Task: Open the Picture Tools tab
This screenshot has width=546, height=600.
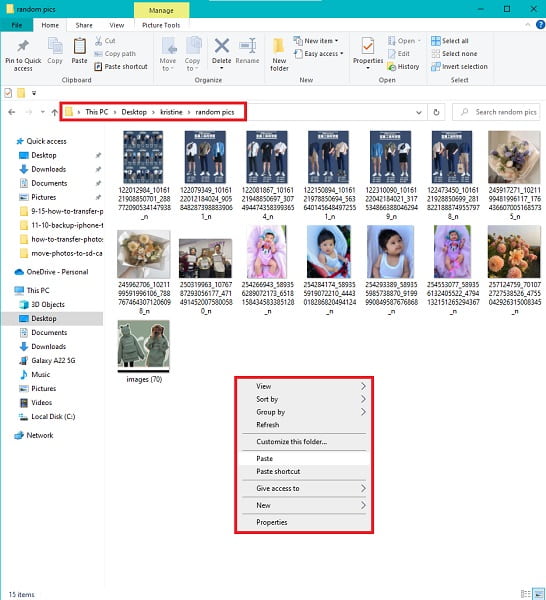Action: pos(161,25)
